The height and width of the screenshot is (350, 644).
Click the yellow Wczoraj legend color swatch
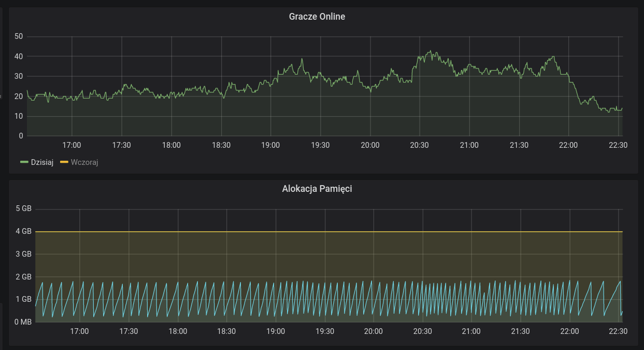tap(64, 162)
